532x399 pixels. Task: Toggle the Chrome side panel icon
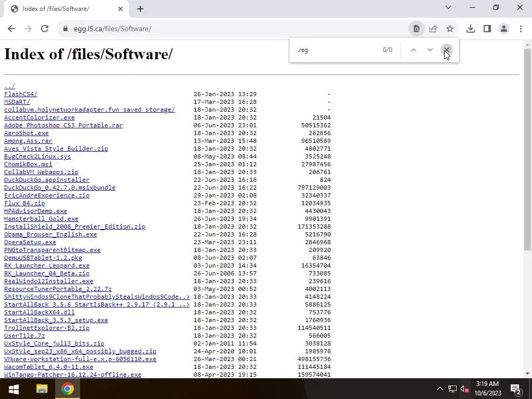(487, 29)
